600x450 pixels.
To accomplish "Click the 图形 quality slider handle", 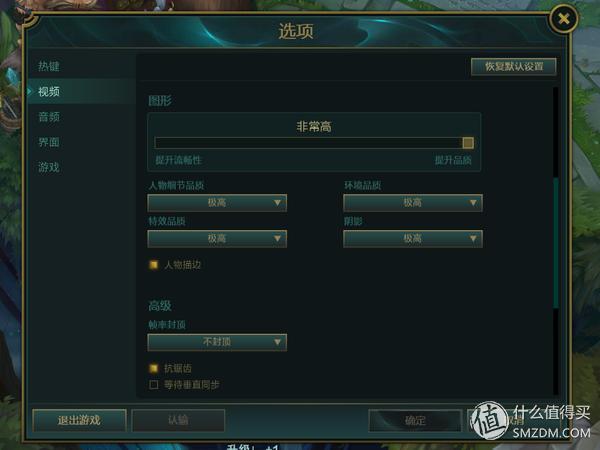I will tap(468, 143).
